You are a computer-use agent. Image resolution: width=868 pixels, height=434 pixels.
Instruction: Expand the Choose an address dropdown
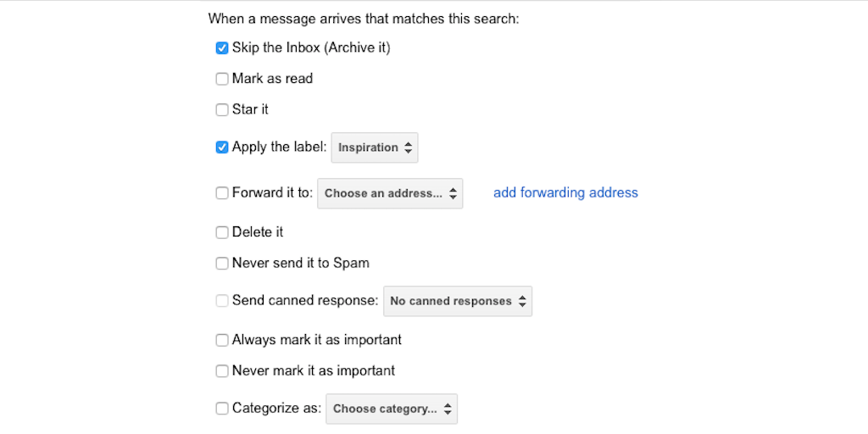click(x=390, y=193)
